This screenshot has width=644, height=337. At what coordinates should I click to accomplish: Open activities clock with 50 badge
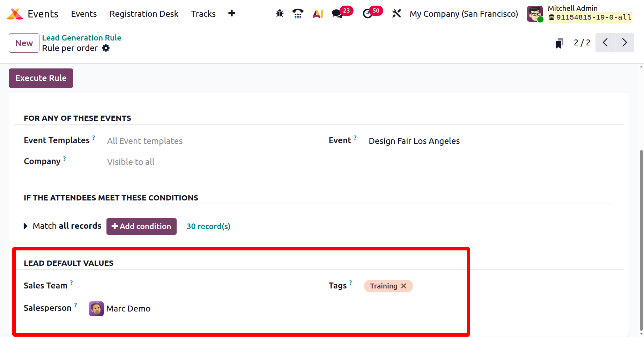click(368, 14)
